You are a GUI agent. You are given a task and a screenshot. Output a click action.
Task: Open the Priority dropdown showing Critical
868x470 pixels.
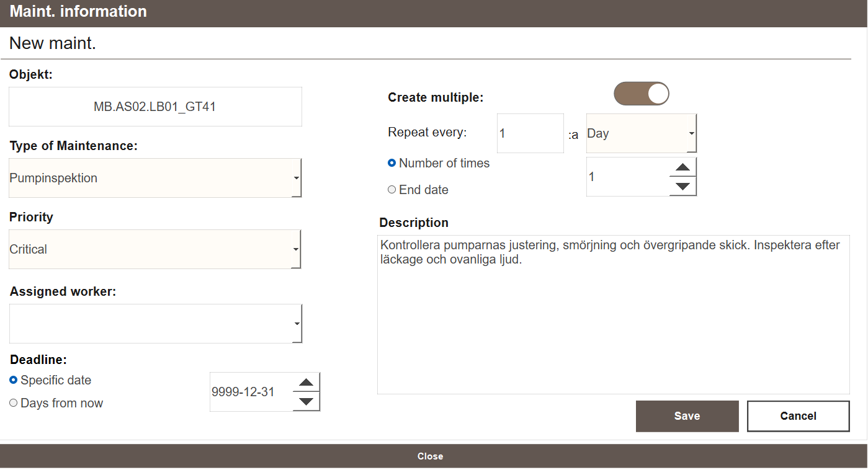[155, 249]
